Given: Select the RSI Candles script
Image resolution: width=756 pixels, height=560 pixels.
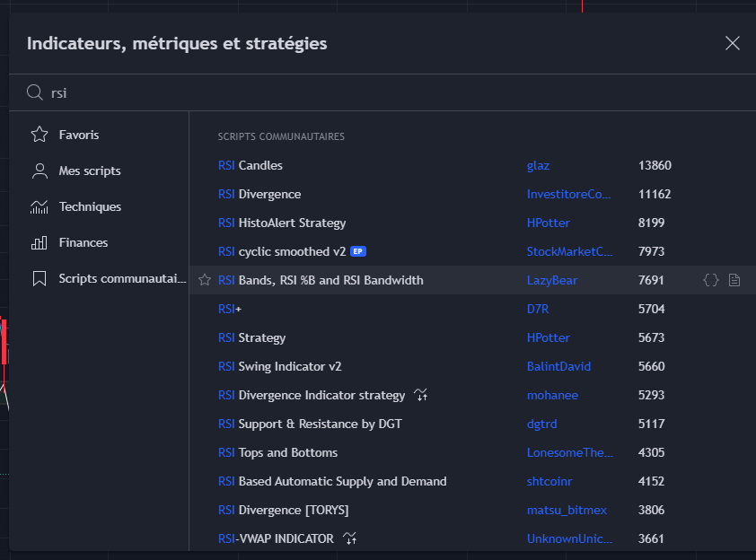Looking at the screenshot, I should pos(250,165).
